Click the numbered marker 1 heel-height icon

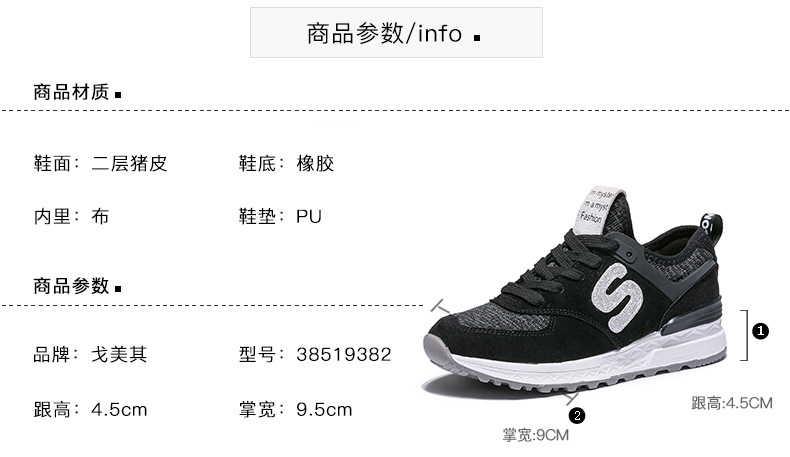(760, 331)
